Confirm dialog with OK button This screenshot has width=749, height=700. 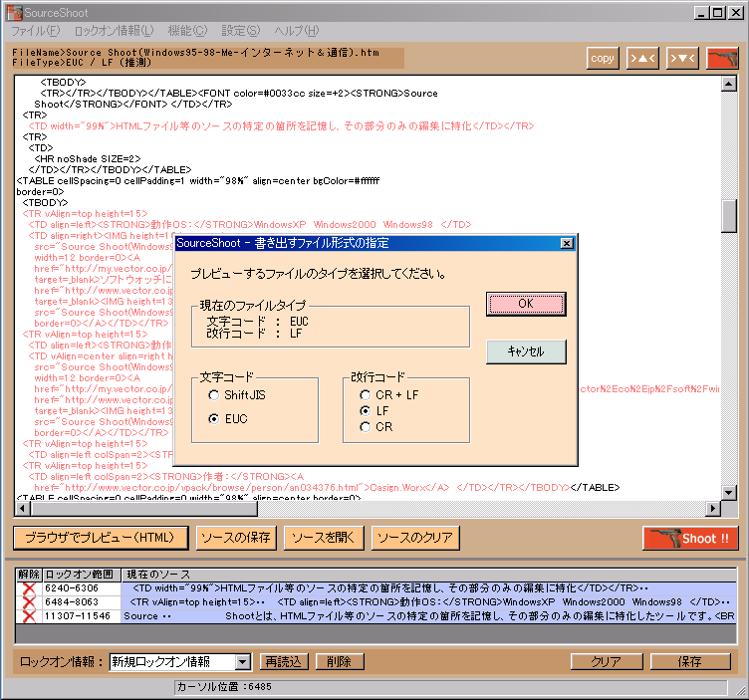coord(526,304)
